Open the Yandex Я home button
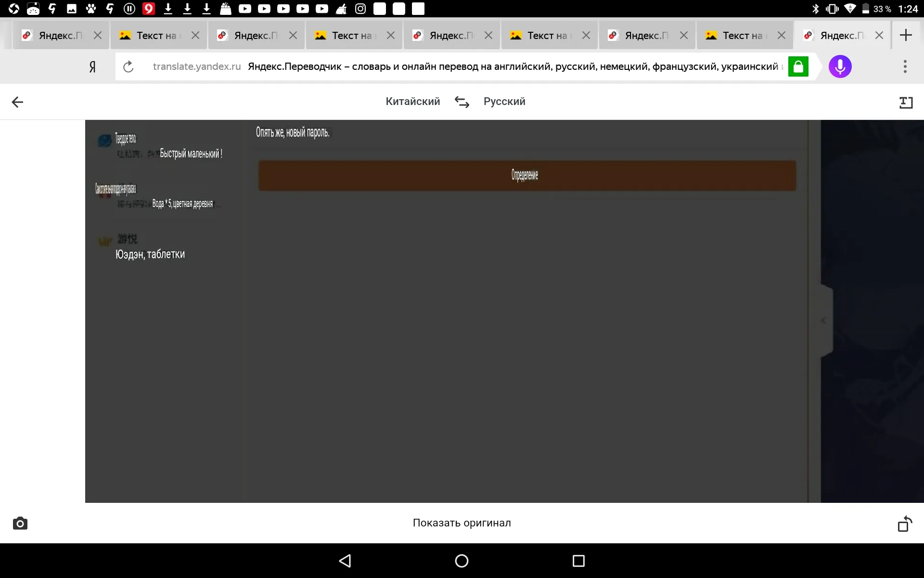 [92, 66]
